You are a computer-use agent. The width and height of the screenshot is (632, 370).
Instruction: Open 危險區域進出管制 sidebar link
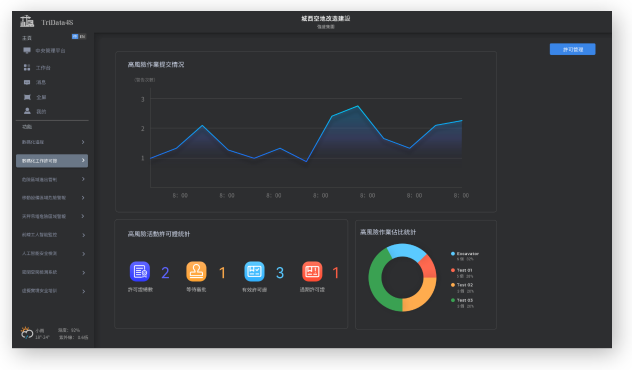click(x=40, y=179)
